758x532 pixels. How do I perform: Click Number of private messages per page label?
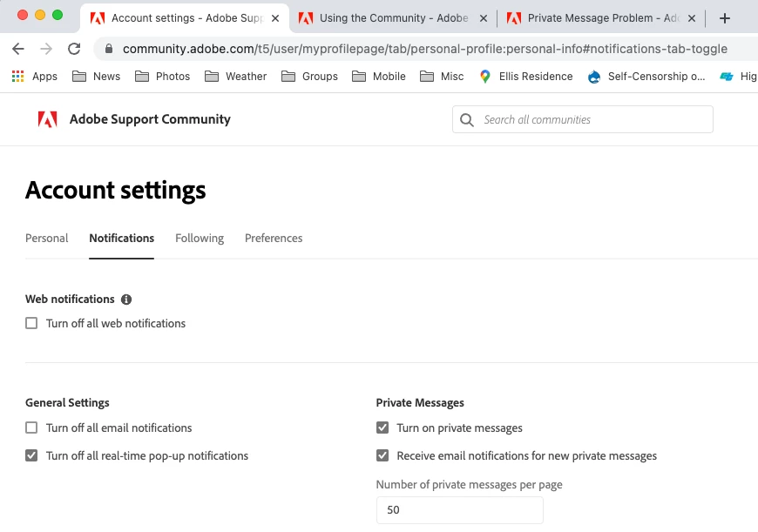469,485
